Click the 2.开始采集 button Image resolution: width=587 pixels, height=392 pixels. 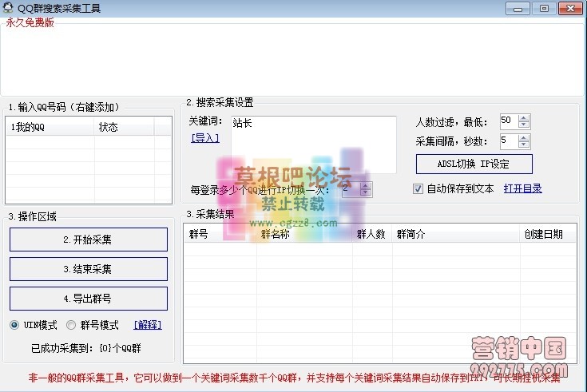pyautogui.click(x=89, y=240)
